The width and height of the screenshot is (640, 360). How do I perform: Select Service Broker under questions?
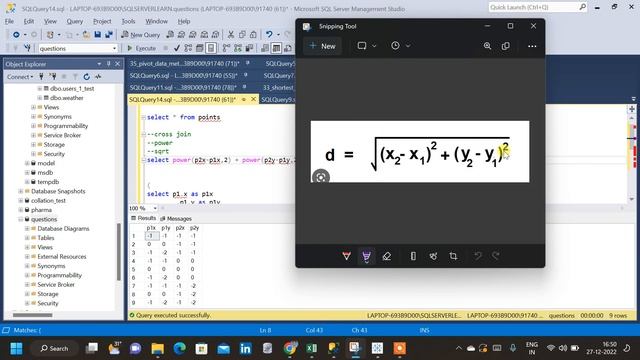pos(56,284)
